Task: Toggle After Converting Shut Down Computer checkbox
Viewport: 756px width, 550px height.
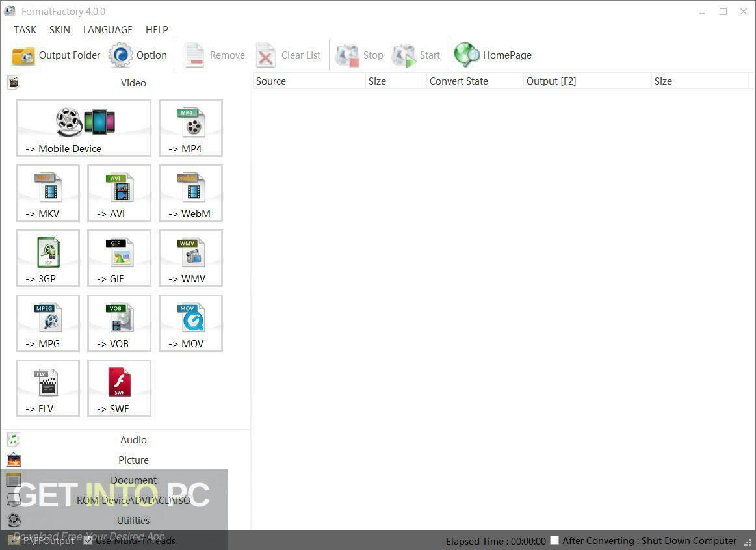Action: point(554,540)
